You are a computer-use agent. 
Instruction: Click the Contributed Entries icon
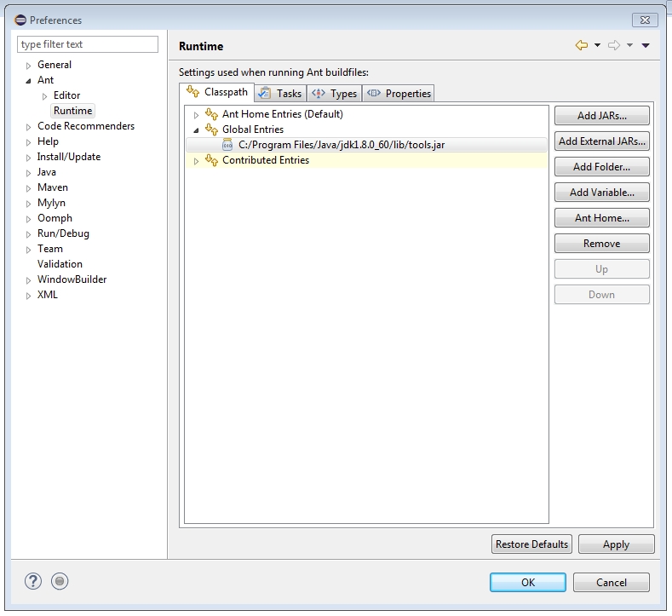point(211,160)
